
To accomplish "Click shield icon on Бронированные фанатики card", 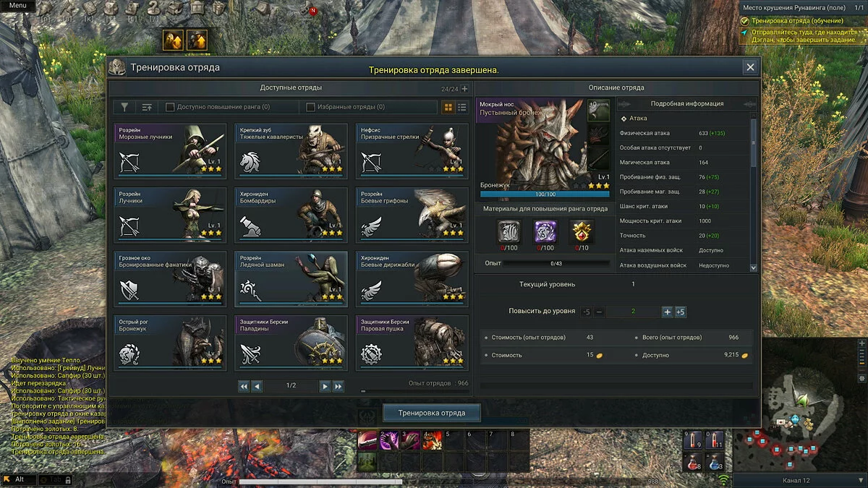I will pos(129,290).
